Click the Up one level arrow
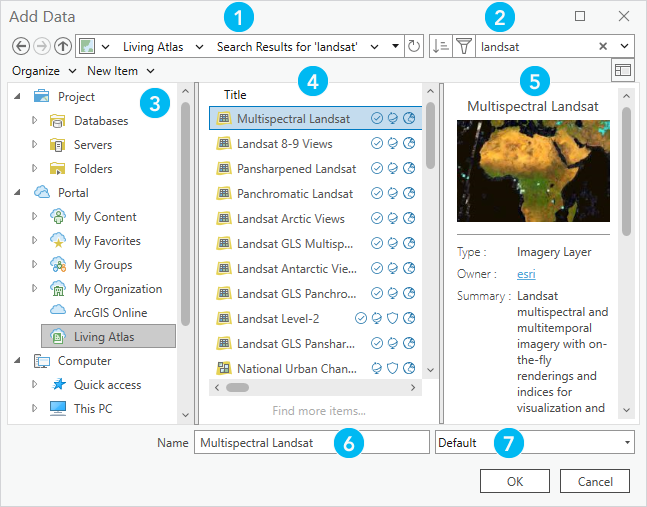This screenshot has height=507, width=647. (62, 47)
